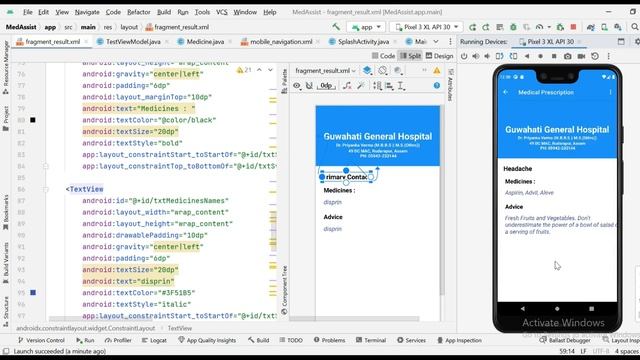Open the emulator toolbar three-dot menu
This screenshot has width=640, height=360.
tap(608, 56)
